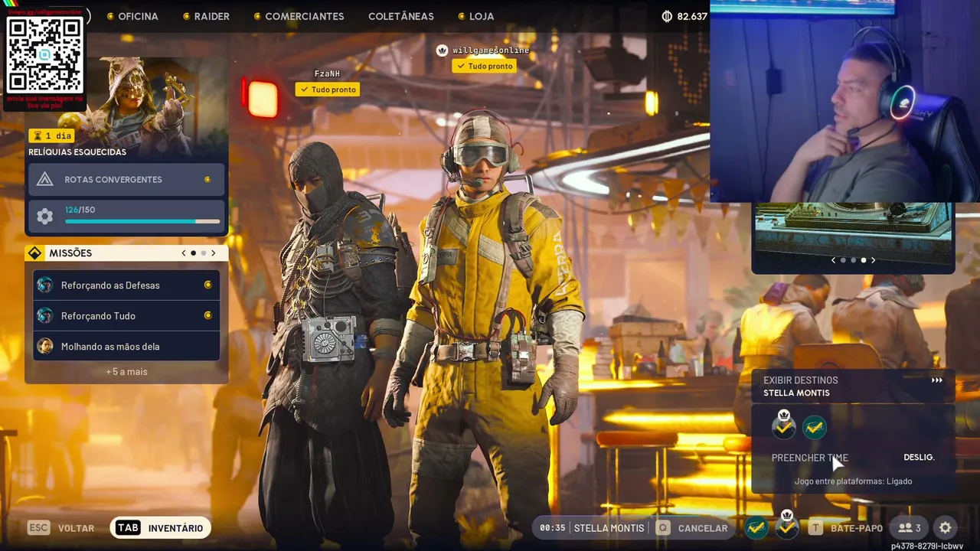The height and width of the screenshot is (551, 980).
Task: Open mission Molhando as mãos dela
Action: (x=126, y=346)
